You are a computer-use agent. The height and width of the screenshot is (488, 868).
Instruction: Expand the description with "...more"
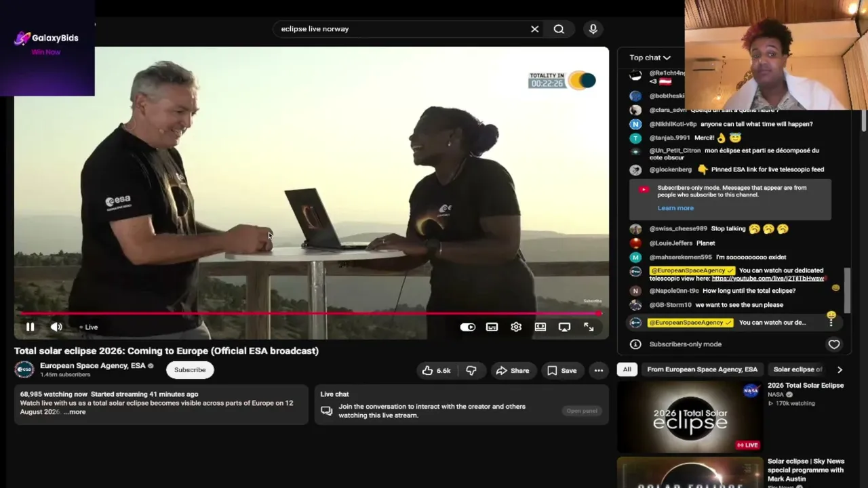coord(75,412)
